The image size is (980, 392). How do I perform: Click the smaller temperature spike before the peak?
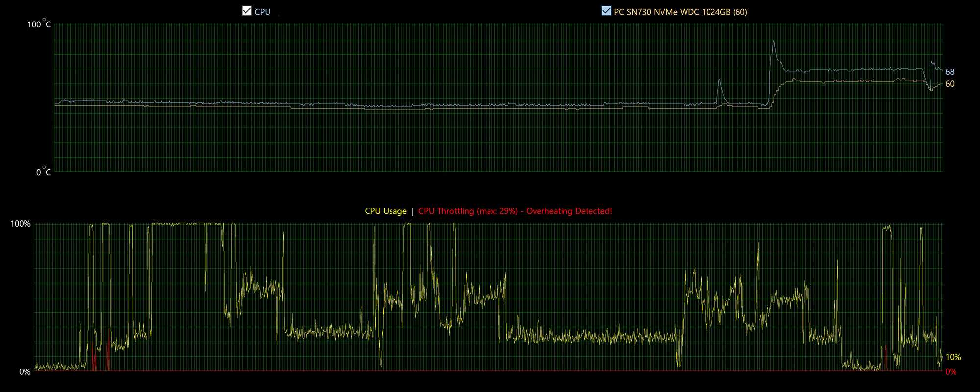click(719, 80)
